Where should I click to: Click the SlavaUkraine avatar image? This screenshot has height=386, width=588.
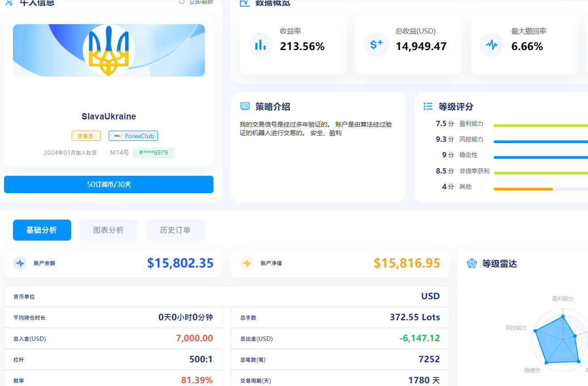(x=108, y=50)
